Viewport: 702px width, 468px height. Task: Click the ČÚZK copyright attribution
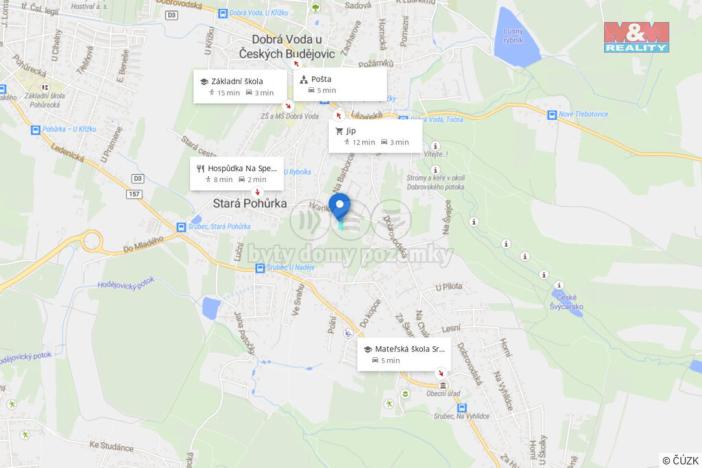pyautogui.click(x=680, y=460)
